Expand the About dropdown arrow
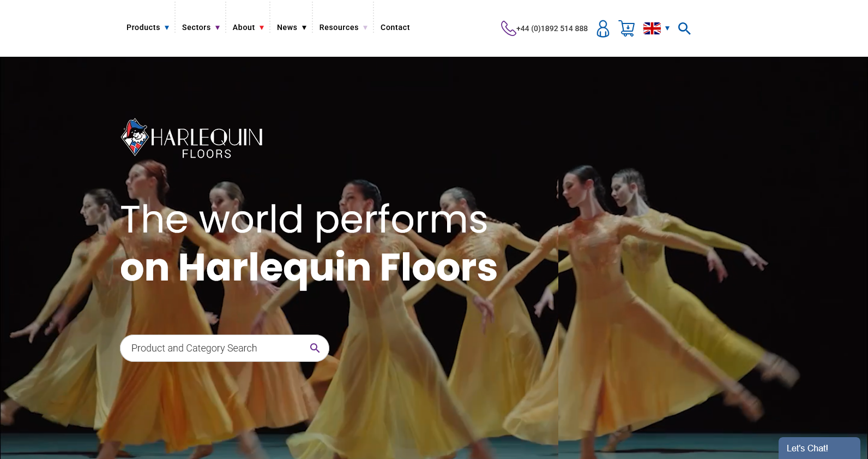Image resolution: width=868 pixels, height=459 pixels. point(262,28)
